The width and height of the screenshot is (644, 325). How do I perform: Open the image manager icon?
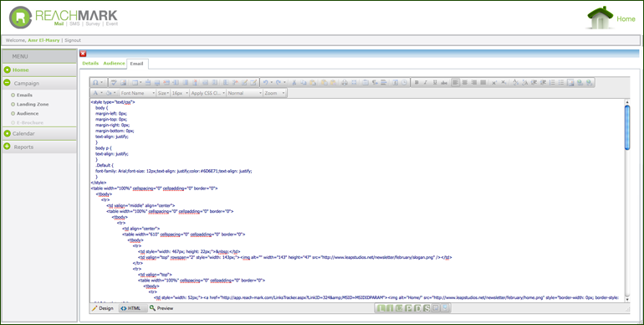[x=570, y=83]
